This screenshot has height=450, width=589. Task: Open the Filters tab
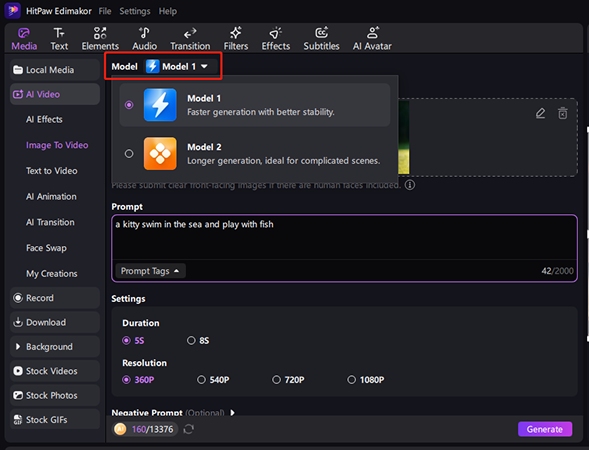236,38
